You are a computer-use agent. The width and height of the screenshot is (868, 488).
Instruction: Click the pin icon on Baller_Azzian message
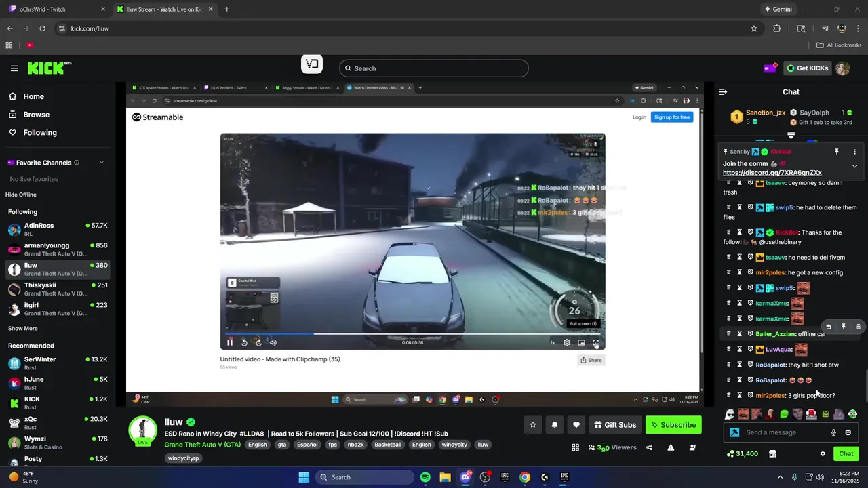coord(844,327)
